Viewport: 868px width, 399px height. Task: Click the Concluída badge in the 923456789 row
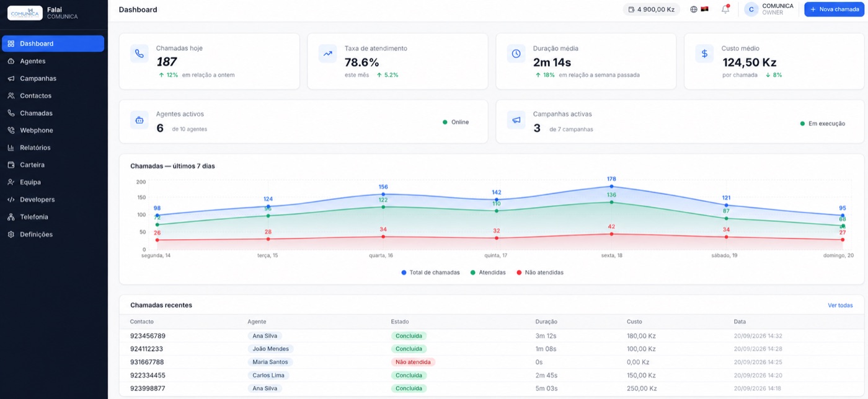pyautogui.click(x=409, y=336)
